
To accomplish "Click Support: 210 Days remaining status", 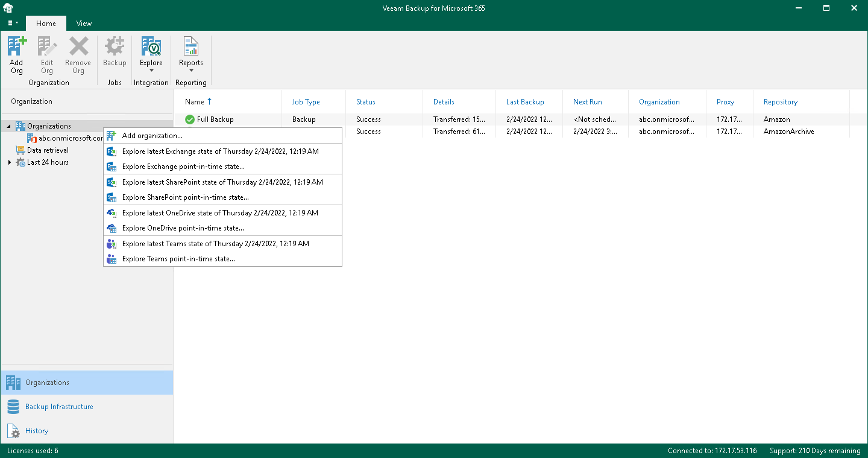I will [x=815, y=451].
